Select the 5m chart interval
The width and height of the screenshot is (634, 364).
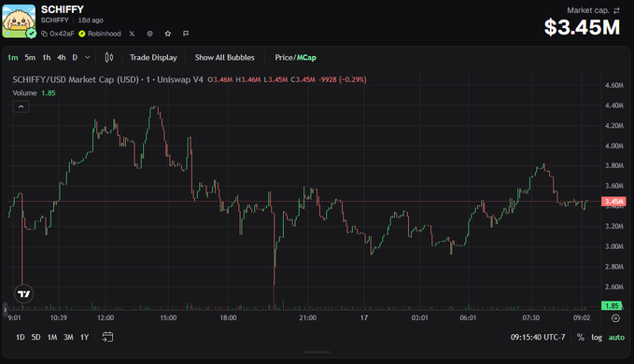pyautogui.click(x=30, y=57)
